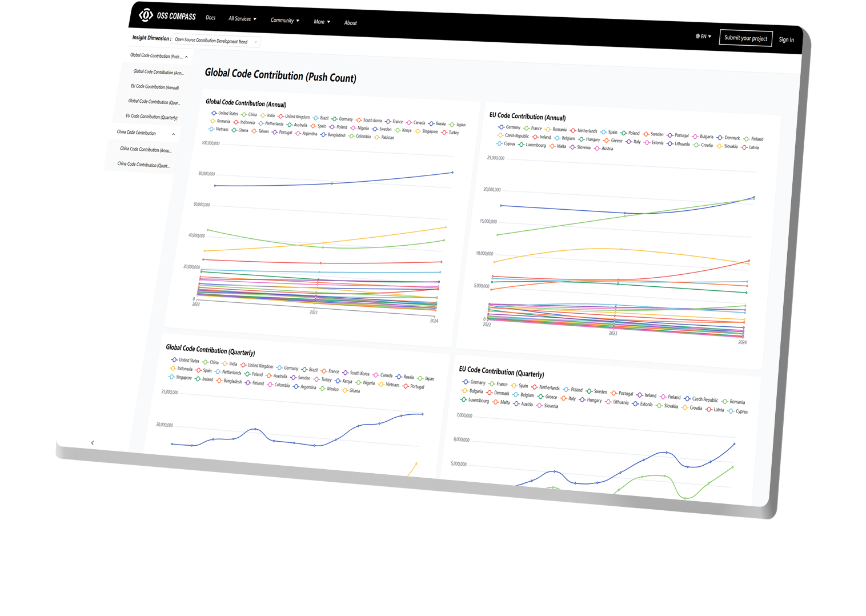This screenshot has width=866, height=616.
Task: Click the Sign In link
Action: click(787, 39)
